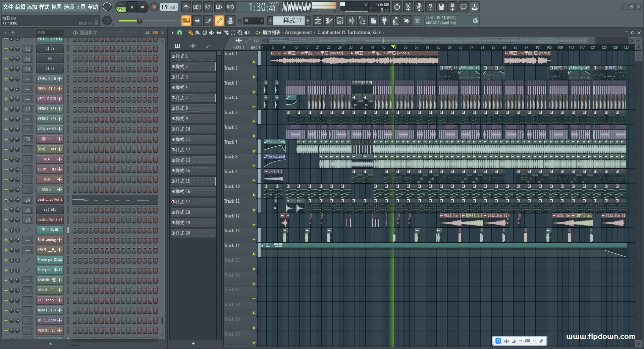
Task: Add a new pattern with plus button
Action: coord(308,21)
